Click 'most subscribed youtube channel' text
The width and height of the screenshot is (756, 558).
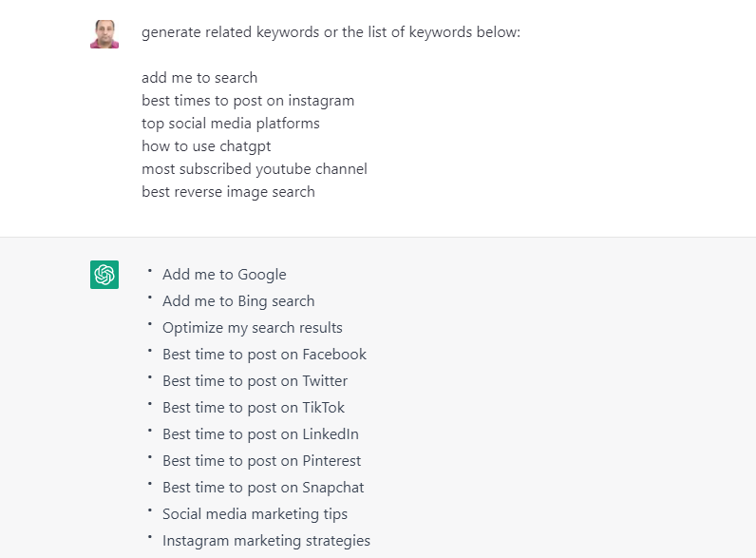255,169
